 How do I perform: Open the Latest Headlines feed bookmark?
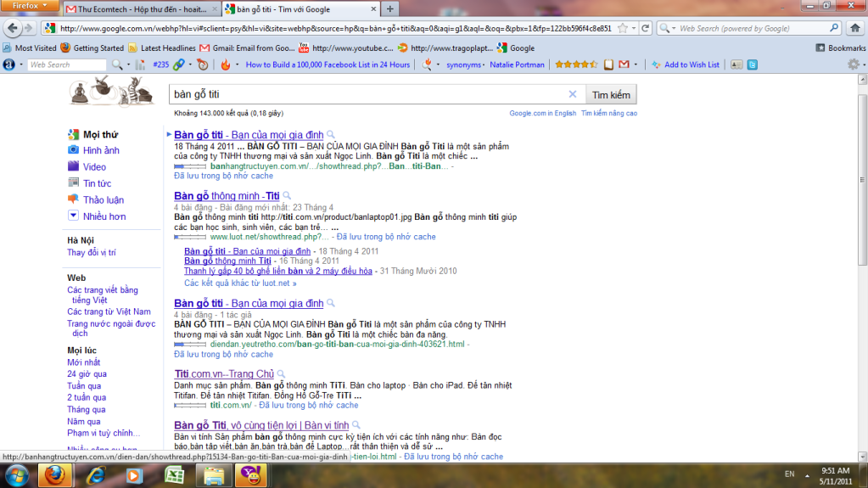(162, 48)
